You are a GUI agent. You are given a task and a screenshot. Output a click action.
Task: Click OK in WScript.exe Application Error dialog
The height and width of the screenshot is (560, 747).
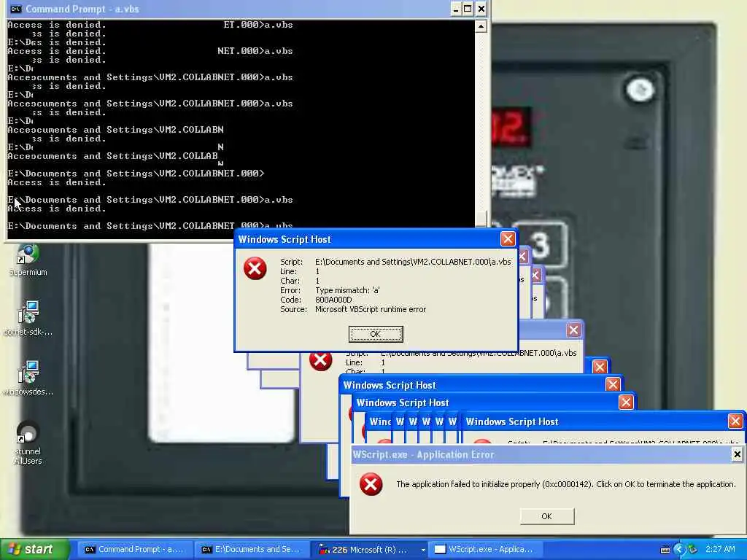546,516
